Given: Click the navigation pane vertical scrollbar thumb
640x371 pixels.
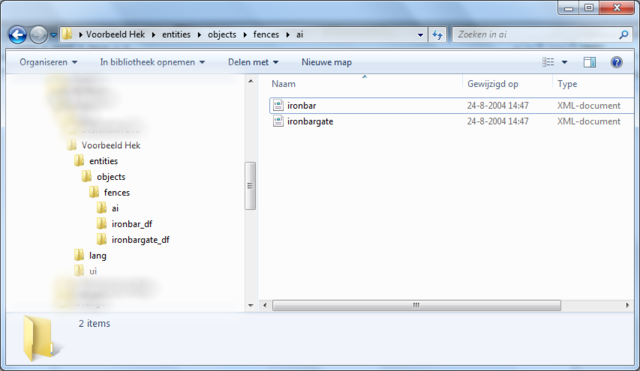Looking at the screenshot, I should tap(250, 186).
